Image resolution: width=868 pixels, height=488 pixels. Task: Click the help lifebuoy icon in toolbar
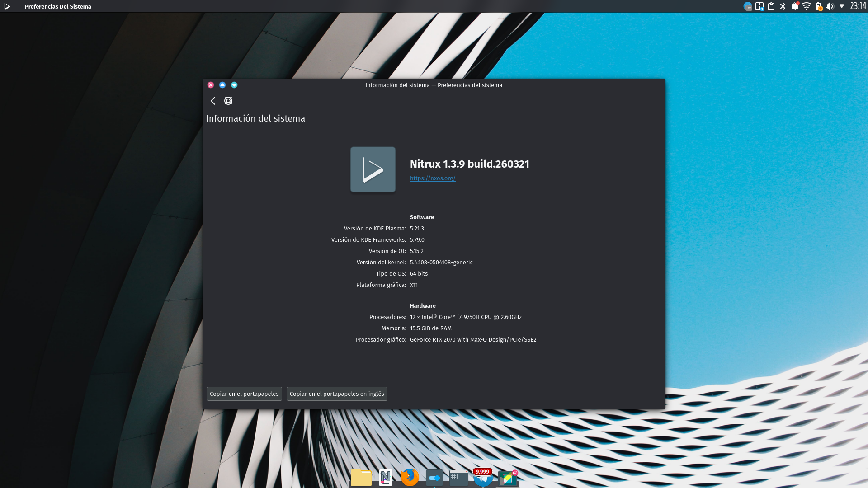pyautogui.click(x=228, y=101)
